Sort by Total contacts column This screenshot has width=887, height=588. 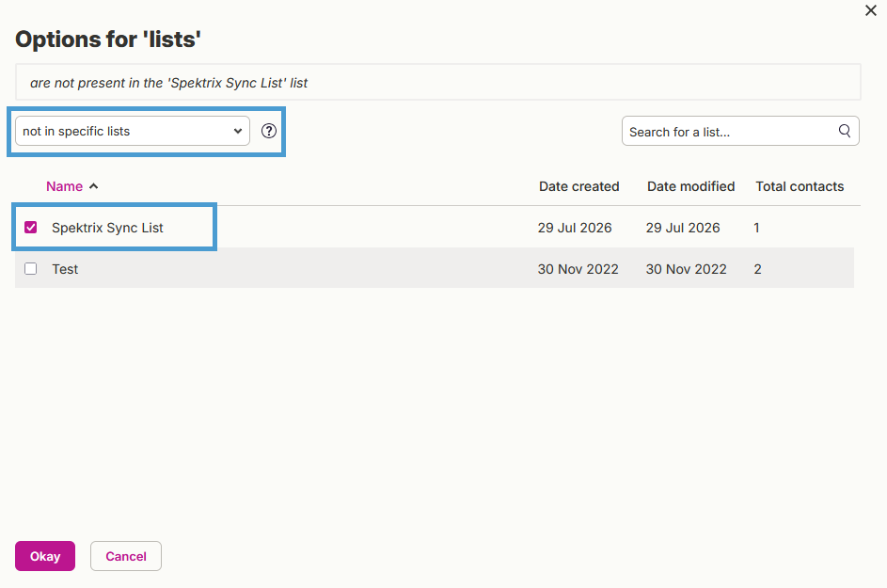(x=800, y=186)
